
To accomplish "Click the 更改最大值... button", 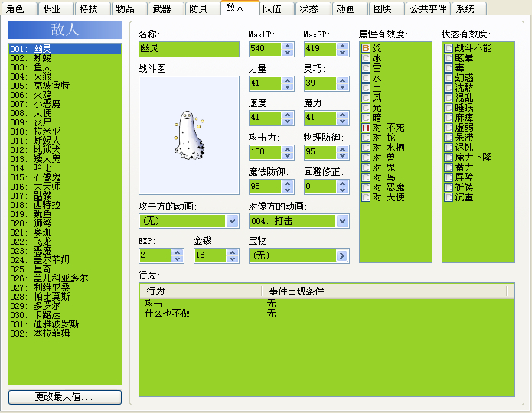I will pyautogui.click(x=65, y=397).
